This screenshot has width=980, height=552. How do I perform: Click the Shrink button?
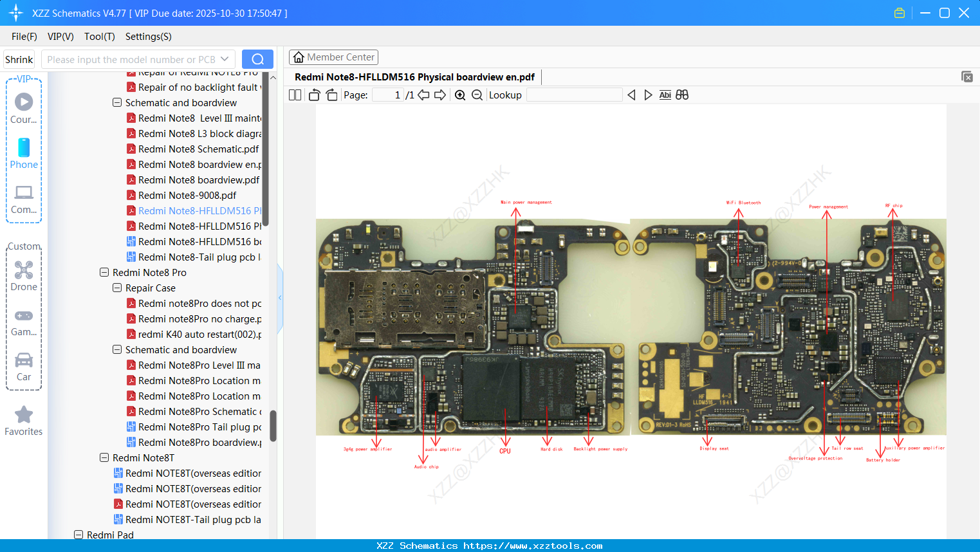point(19,59)
